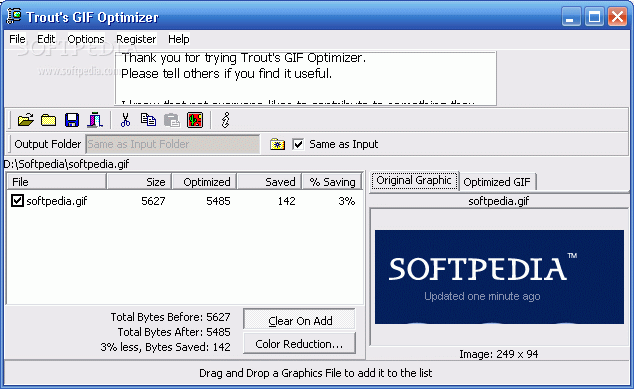Click the scissors cut icon
Screen dimensions: 634x389
pos(125,120)
